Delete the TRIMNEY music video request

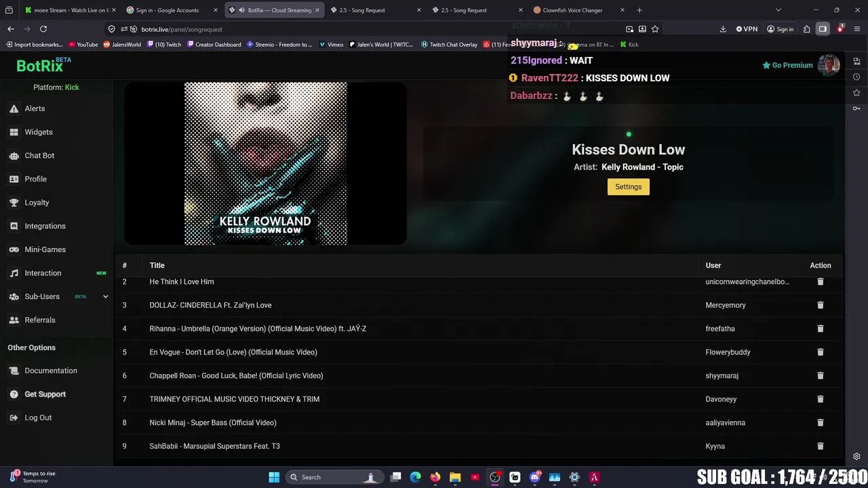tap(820, 399)
